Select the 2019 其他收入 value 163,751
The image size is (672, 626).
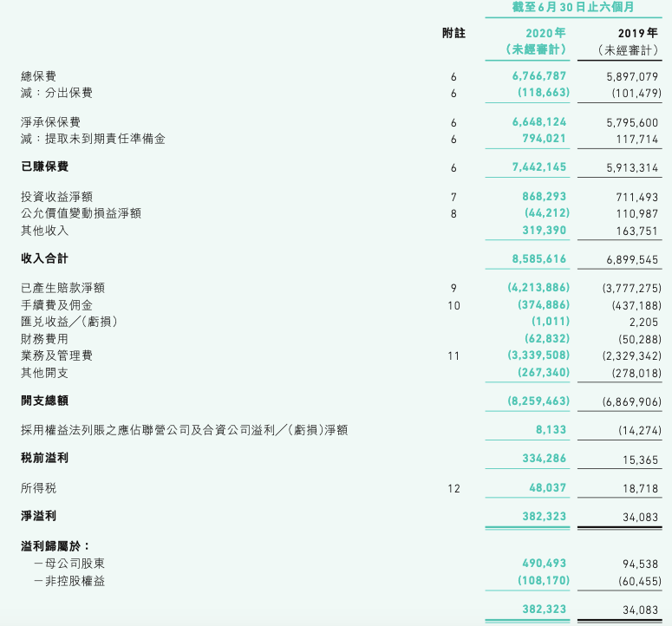(637, 231)
